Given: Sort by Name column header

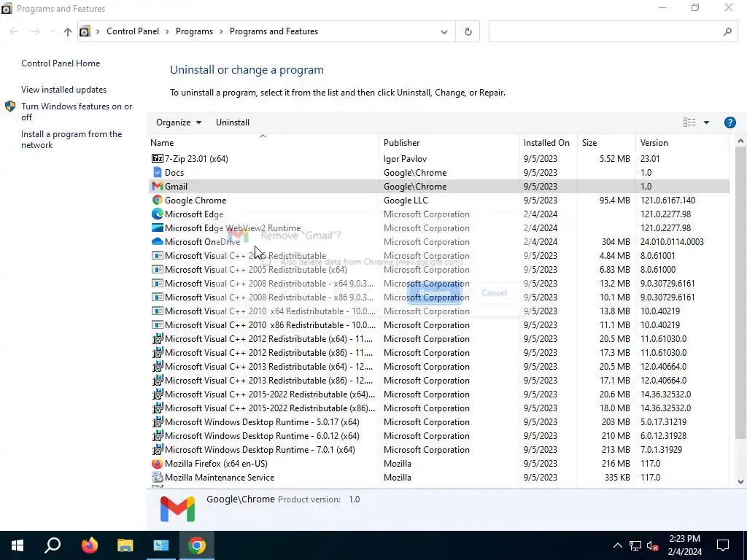Looking at the screenshot, I should click(x=263, y=142).
